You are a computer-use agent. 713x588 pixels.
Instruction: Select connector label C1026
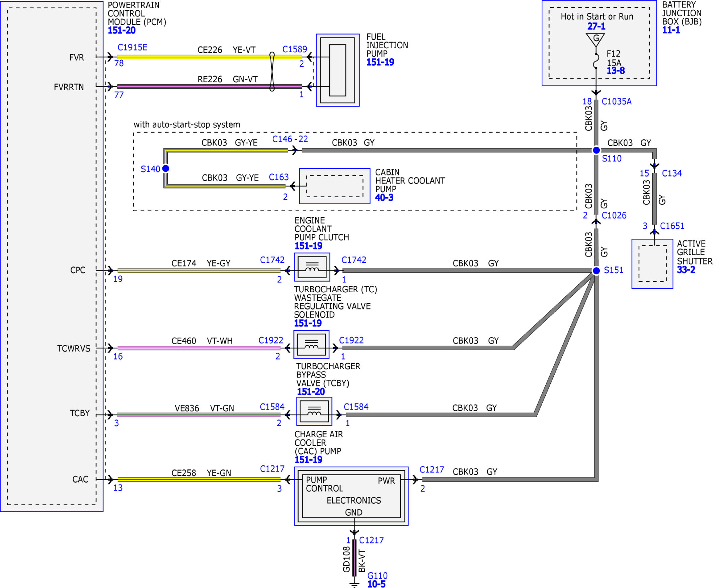(x=614, y=215)
